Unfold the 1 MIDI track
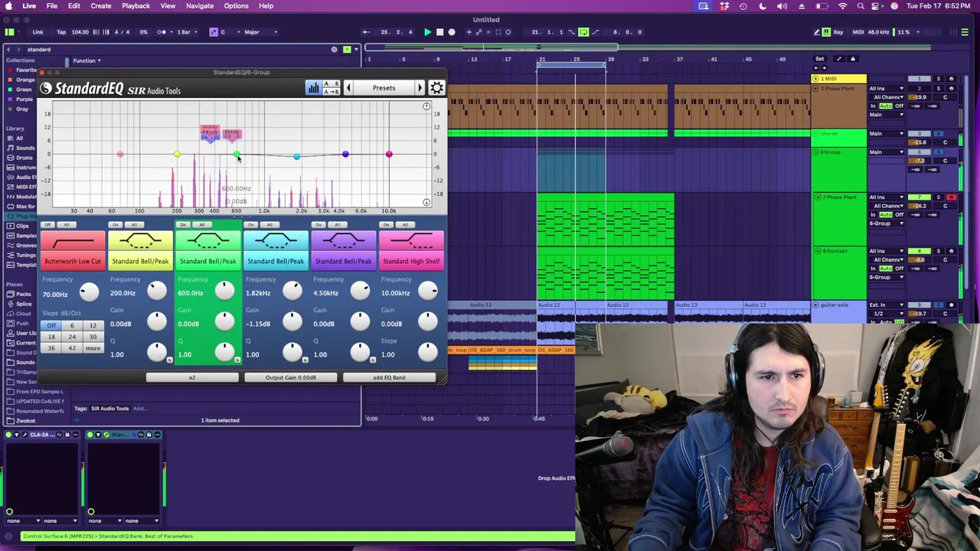This screenshot has width=980, height=551. pos(815,79)
